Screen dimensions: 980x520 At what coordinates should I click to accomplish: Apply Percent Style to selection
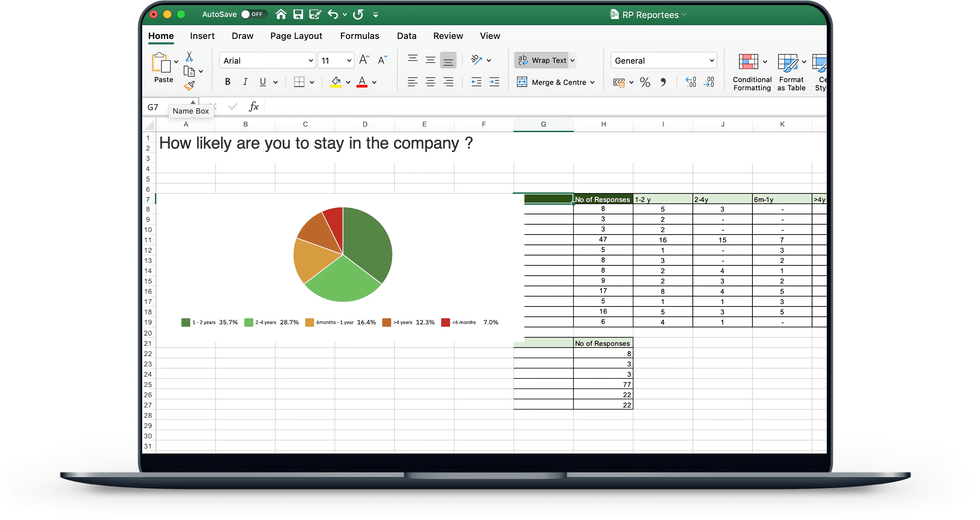(x=645, y=82)
